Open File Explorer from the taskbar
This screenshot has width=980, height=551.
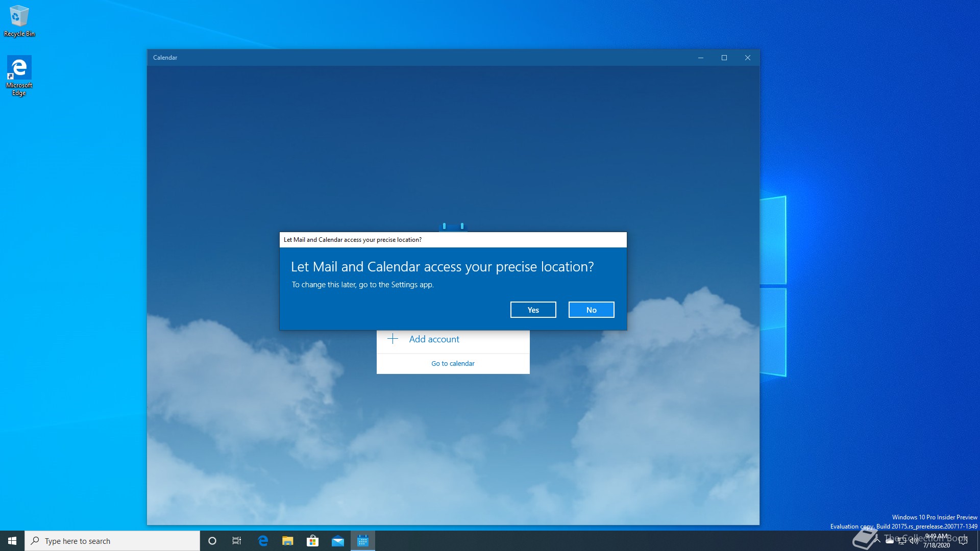coord(288,541)
